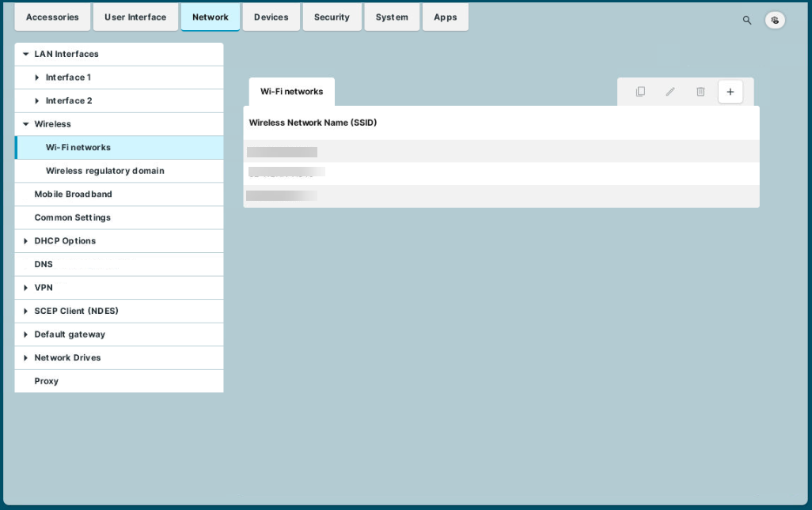
Task: Expand Interface 2 arrow
Action: (36, 101)
